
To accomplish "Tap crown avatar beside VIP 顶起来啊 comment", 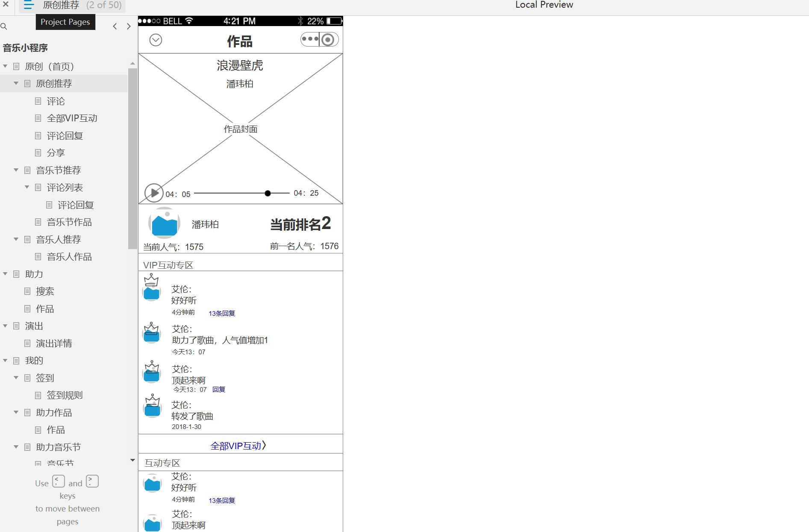I will tap(152, 372).
